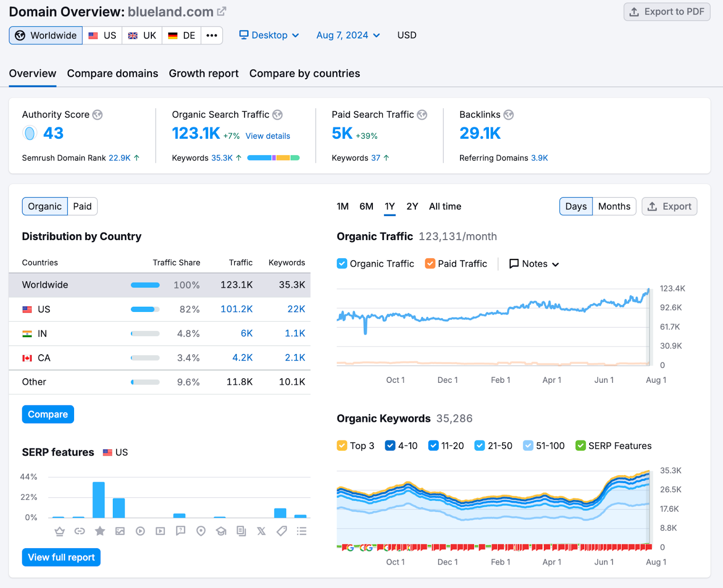Click the Compare button below the country table
723x588 pixels.
47,414
